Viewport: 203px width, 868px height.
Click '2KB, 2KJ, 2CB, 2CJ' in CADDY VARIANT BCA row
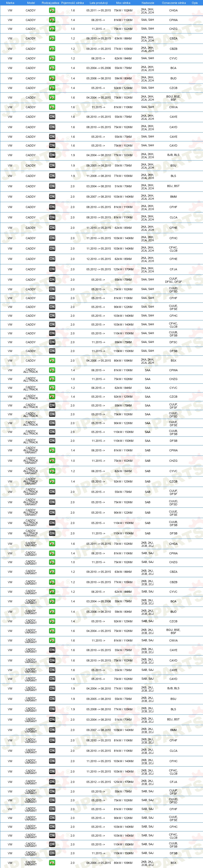tap(148, 602)
